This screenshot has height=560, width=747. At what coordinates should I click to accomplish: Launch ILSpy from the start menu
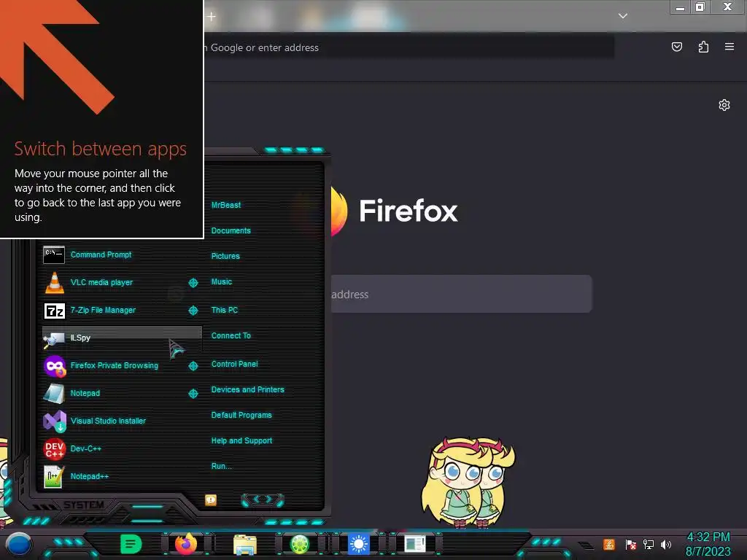pyautogui.click(x=122, y=338)
